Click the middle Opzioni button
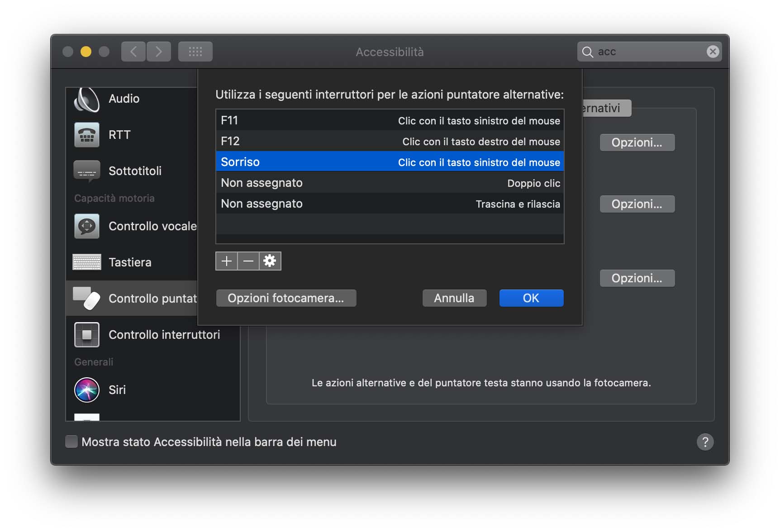The width and height of the screenshot is (780, 532). [x=637, y=204]
